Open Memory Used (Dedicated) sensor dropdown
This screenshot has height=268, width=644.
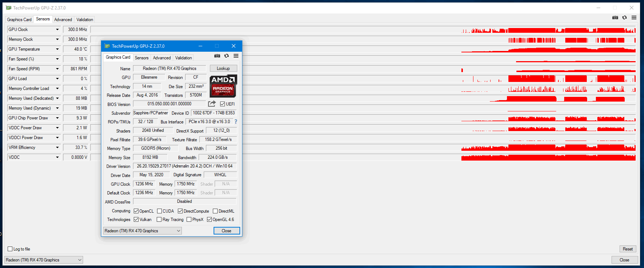[57, 98]
